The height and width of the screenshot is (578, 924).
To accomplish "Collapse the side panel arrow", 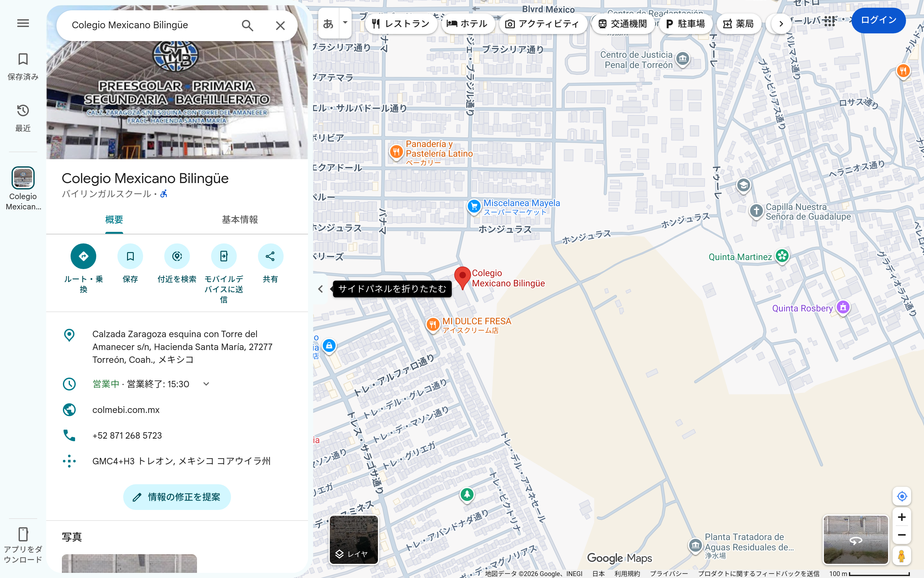I will click(x=320, y=289).
